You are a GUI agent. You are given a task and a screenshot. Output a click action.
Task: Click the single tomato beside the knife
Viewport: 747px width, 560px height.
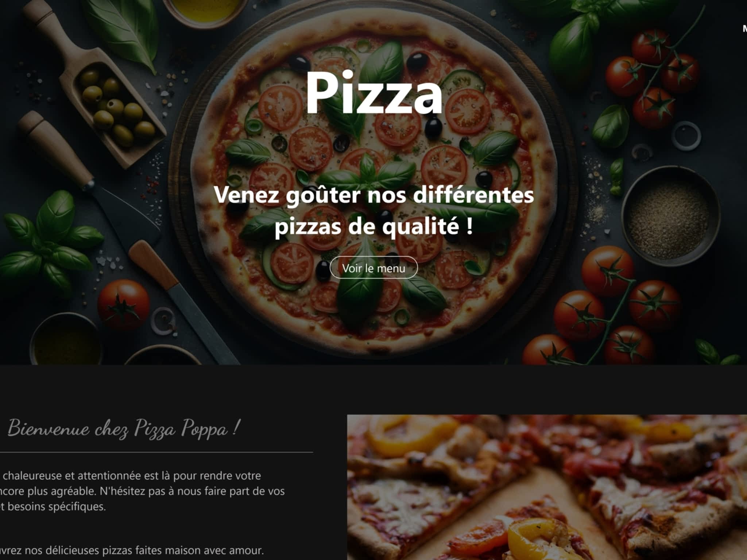(x=124, y=305)
